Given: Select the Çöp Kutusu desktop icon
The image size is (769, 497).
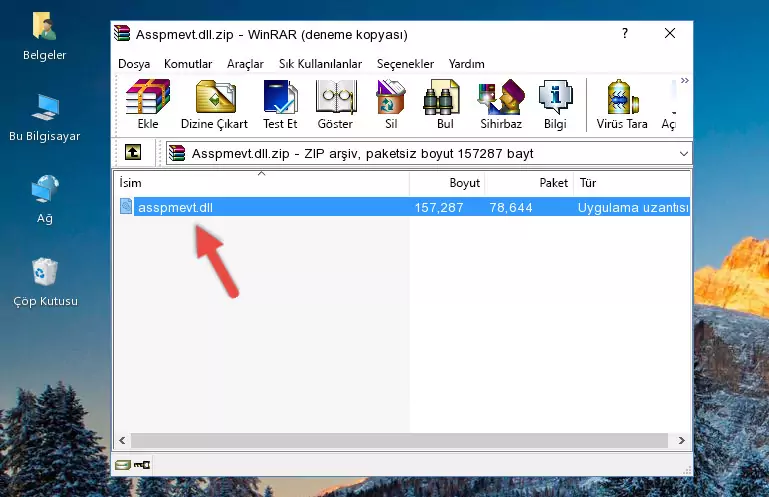Looking at the screenshot, I should 45,282.
